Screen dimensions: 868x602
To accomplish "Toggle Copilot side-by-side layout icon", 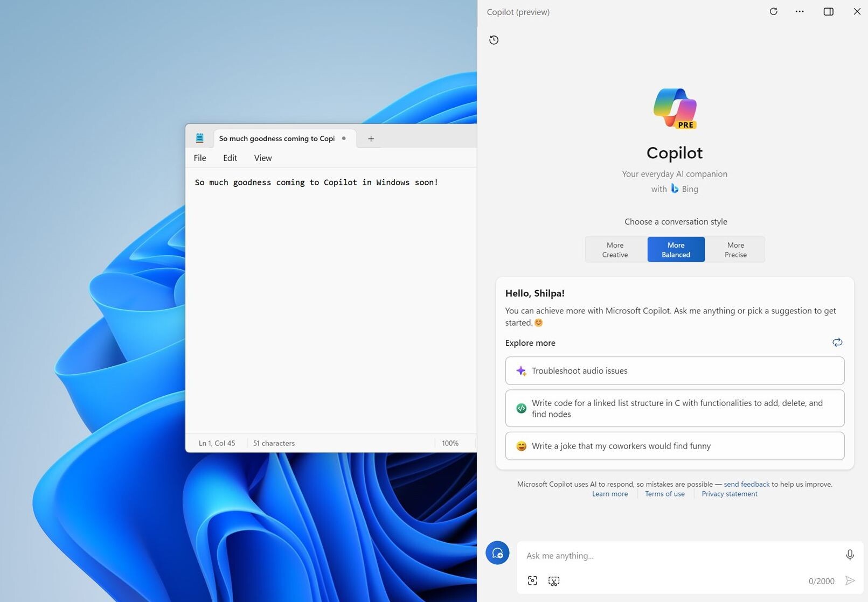I will pyautogui.click(x=829, y=11).
